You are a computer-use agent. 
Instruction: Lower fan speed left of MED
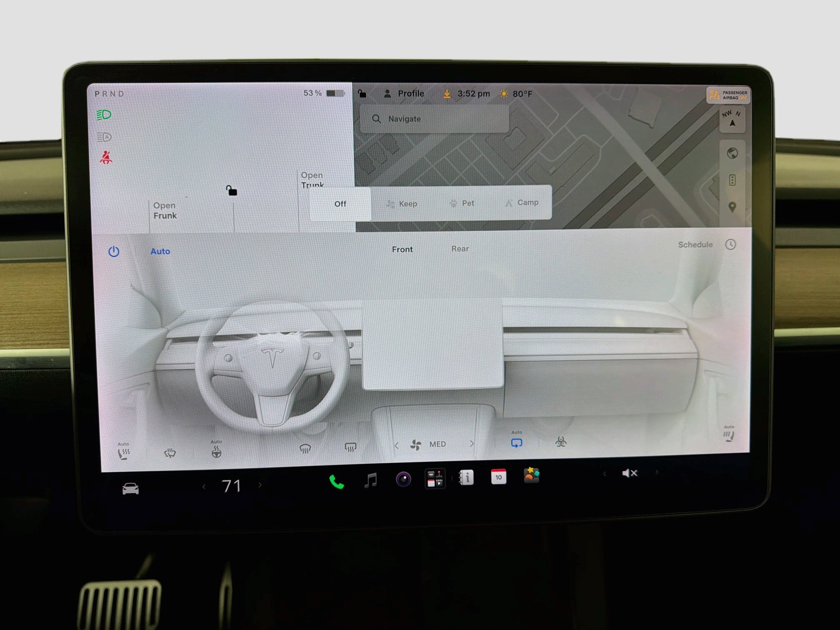point(396,445)
